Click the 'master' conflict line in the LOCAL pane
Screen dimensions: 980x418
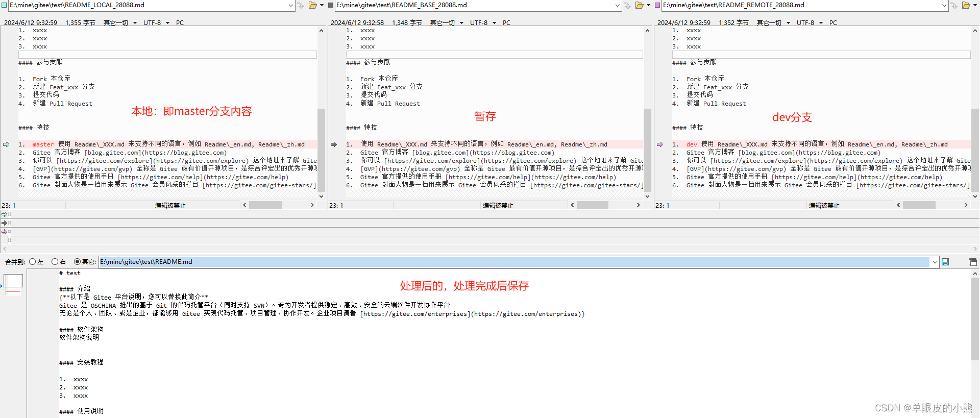click(167, 144)
